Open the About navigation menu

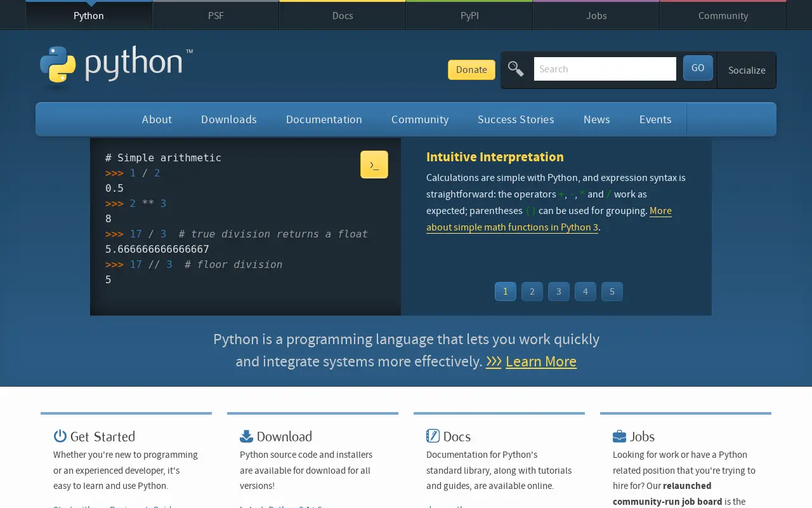tap(157, 119)
